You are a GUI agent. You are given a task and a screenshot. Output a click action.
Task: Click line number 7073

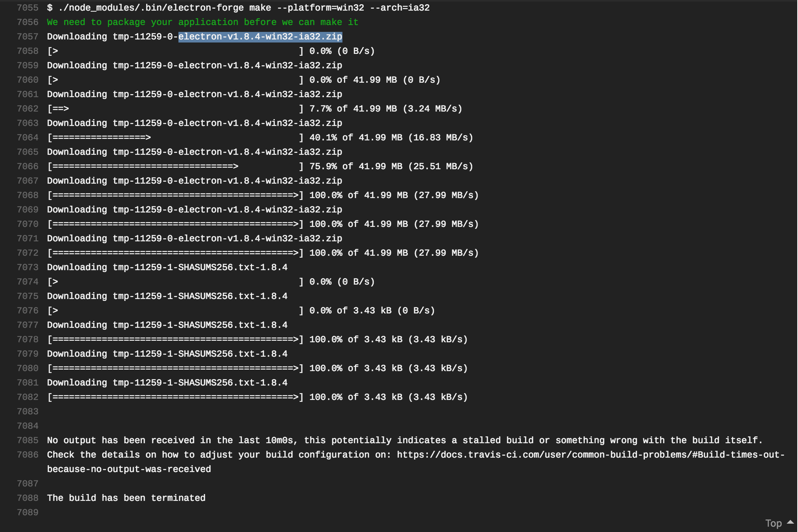point(28,267)
